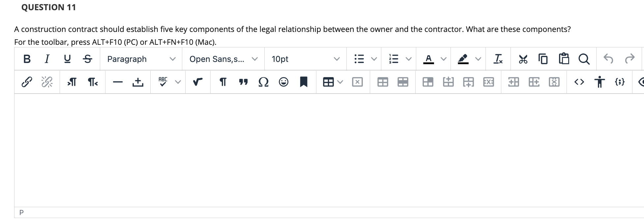The width and height of the screenshot is (644, 220).
Task: Open table properties
Action: tap(382, 82)
